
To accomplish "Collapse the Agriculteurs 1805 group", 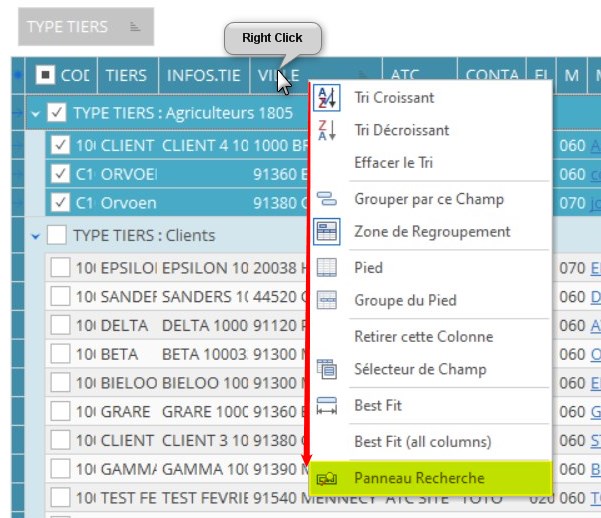I will (x=36, y=113).
